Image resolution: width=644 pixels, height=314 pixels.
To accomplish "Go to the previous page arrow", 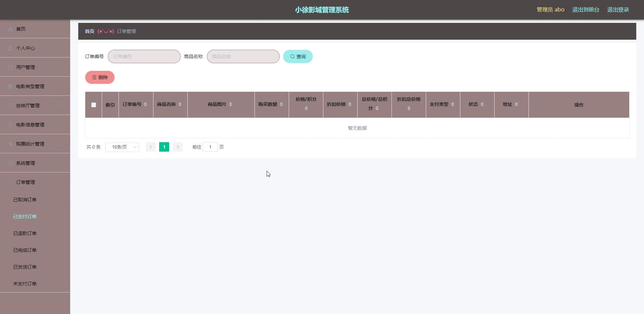I will pos(151,147).
